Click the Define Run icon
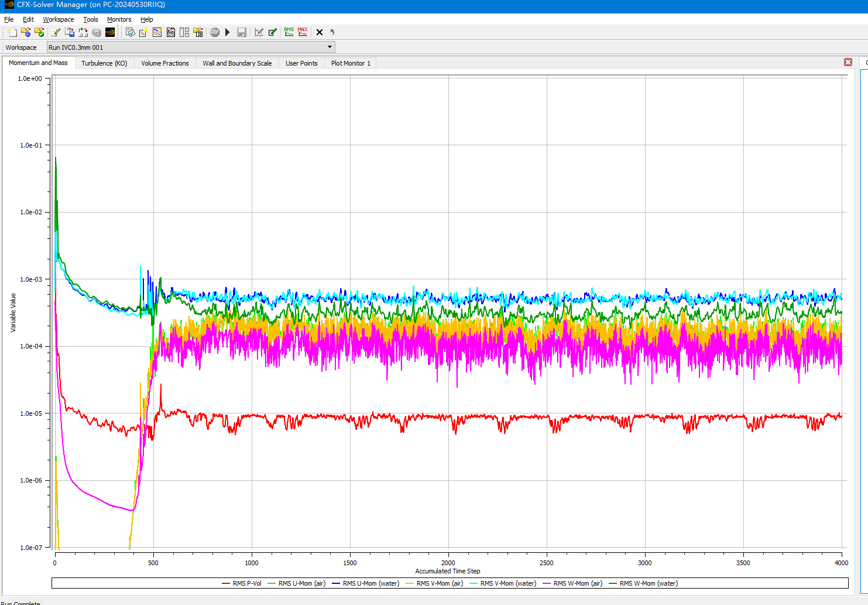 (x=12, y=32)
